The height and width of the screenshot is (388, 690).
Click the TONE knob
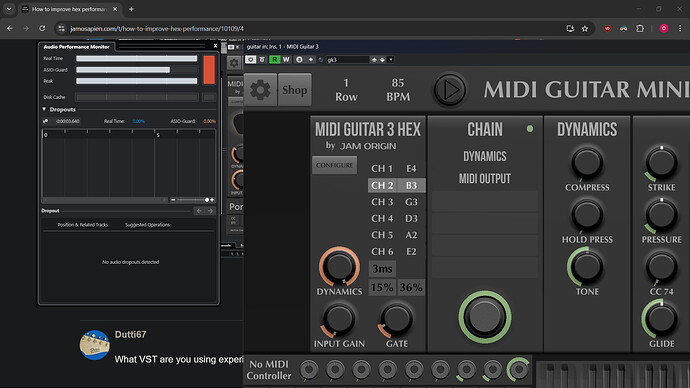click(x=587, y=266)
